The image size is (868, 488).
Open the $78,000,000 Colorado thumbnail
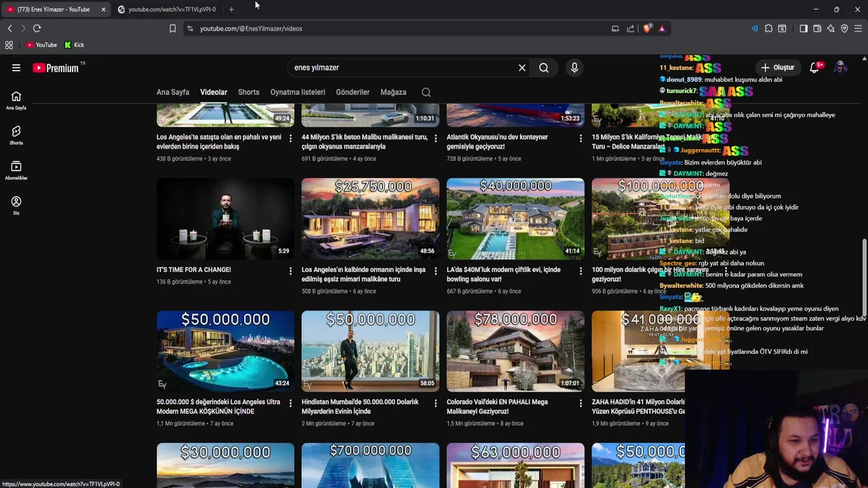pos(515,351)
